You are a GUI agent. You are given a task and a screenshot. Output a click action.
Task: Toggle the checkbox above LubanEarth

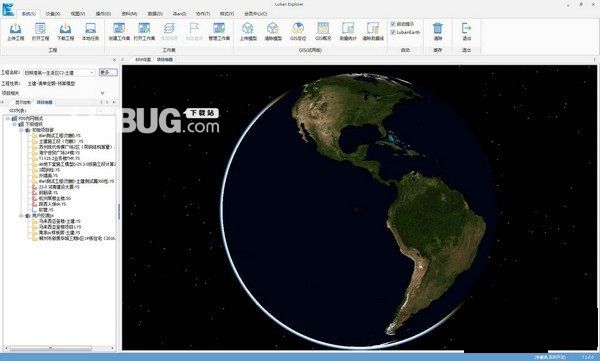[x=393, y=24]
